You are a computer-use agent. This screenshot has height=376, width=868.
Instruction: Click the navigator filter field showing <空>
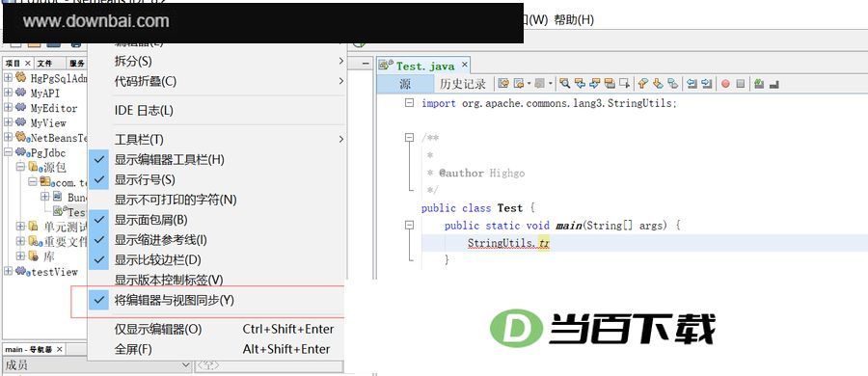pyautogui.click(x=268, y=365)
